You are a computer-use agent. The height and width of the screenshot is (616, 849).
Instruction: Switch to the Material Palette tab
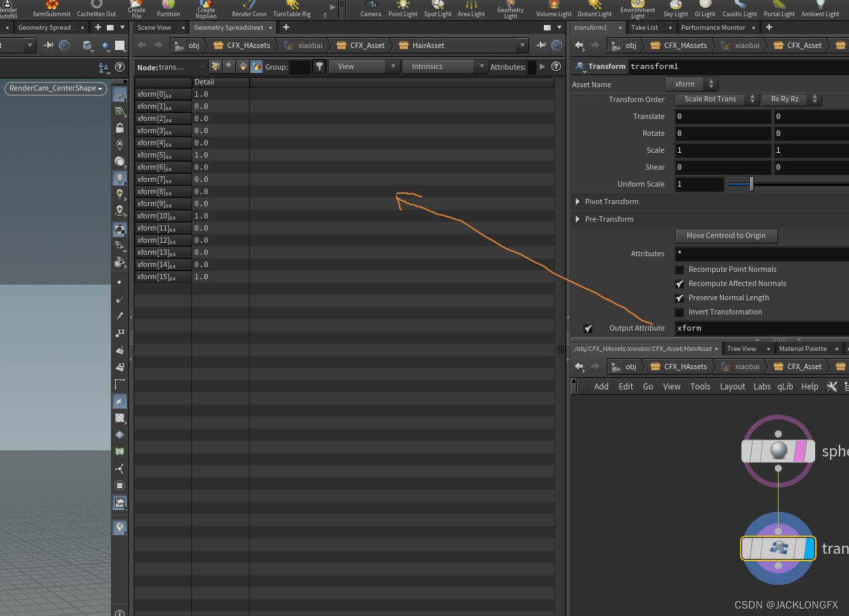click(x=803, y=348)
